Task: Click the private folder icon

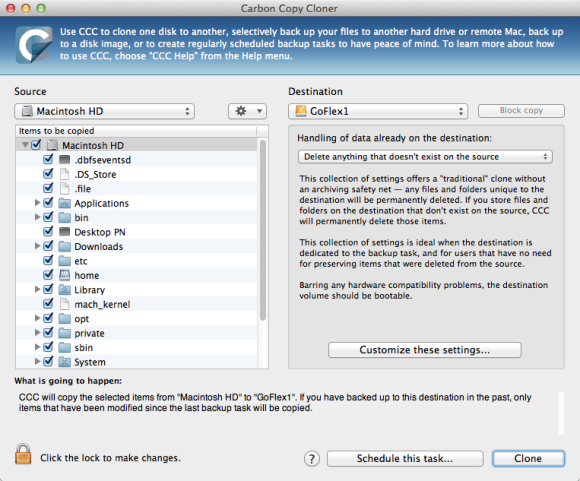Action: pos(64,333)
